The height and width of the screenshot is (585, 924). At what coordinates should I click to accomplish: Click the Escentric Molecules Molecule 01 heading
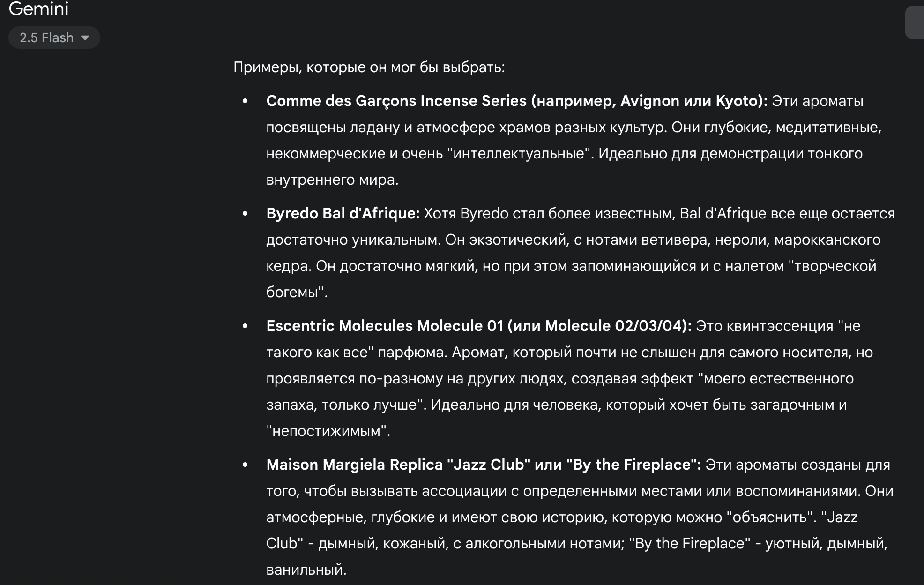[x=479, y=326]
